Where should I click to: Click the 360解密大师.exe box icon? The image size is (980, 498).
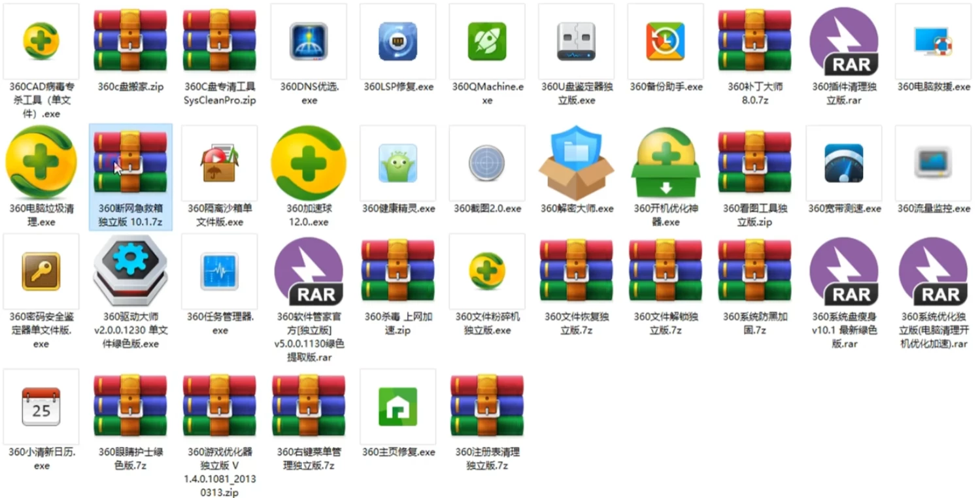point(577,163)
